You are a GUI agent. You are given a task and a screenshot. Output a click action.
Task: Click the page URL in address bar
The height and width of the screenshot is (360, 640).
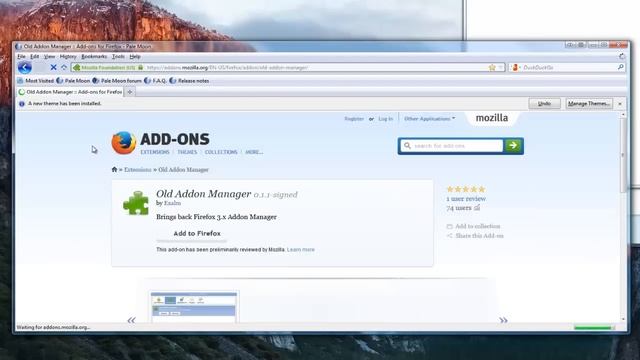coord(227,67)
